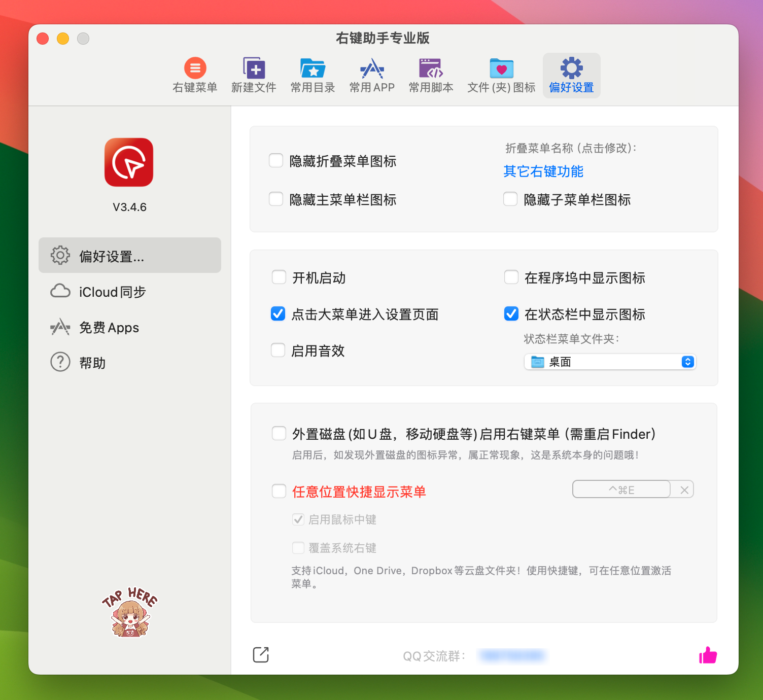
Task: Open the 桌面 status bar folder dropdown arrows
Action: 688,362
